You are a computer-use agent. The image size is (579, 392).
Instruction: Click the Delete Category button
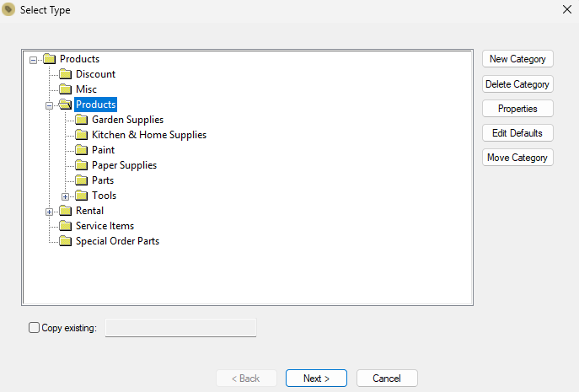pos(517,84)
